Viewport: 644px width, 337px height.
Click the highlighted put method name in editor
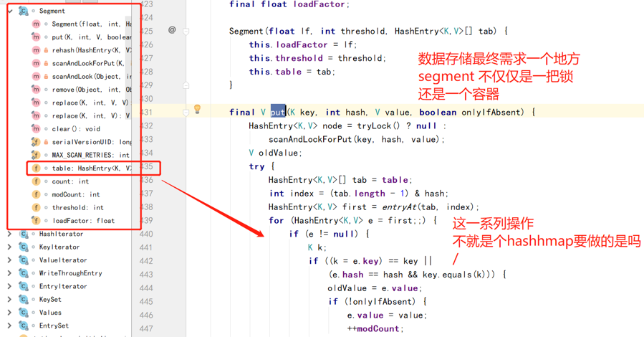pos(278,112)
